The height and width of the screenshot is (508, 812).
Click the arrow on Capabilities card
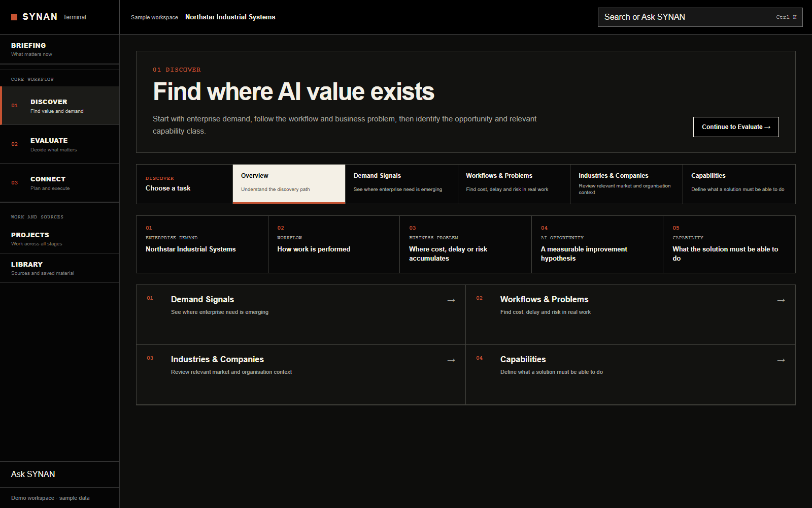pyautogui.click(x=781, y=360)
